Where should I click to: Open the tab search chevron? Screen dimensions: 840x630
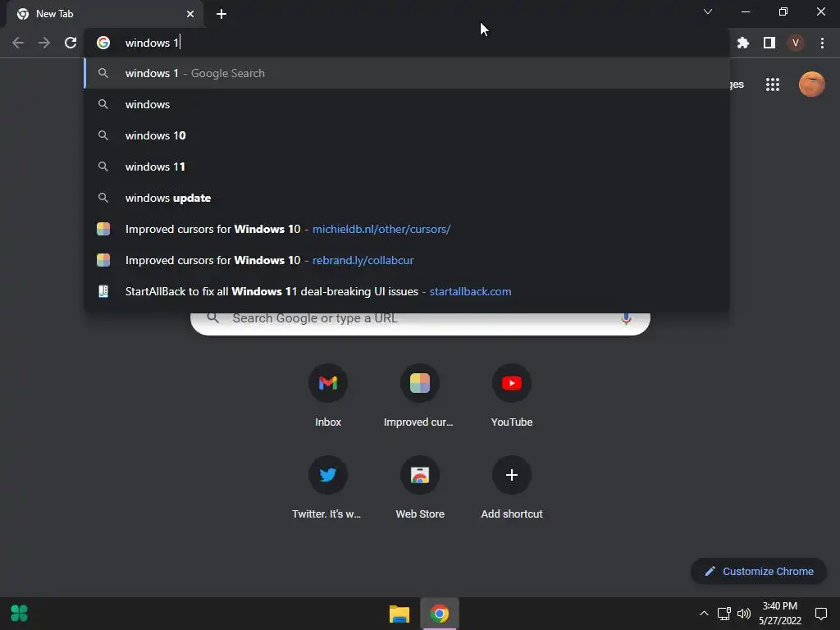click(x=708, y=11)
